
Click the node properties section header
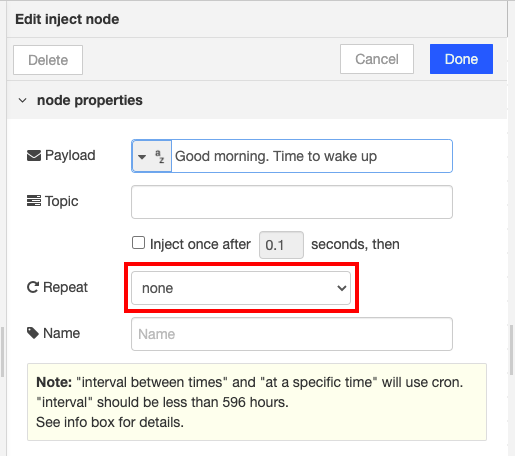pos(257,100)
